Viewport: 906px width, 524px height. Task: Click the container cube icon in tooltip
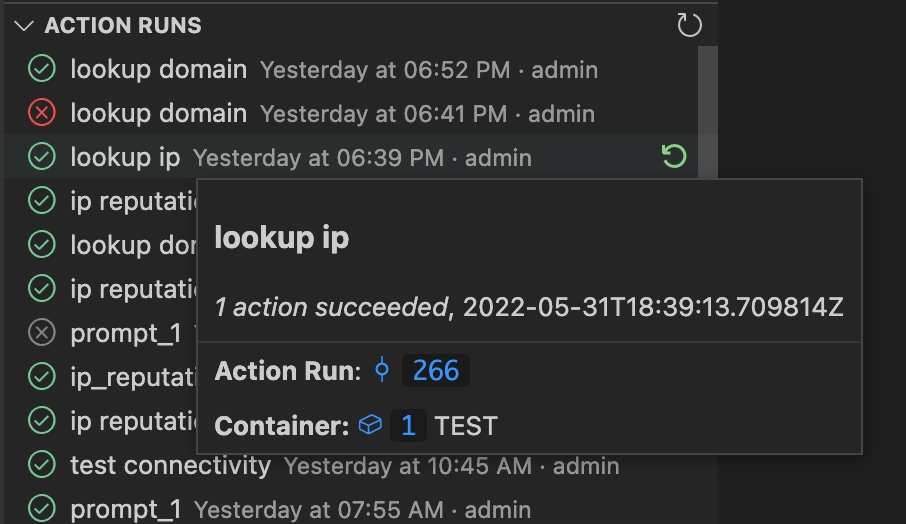pyautogui.click(x=370, y=425)
